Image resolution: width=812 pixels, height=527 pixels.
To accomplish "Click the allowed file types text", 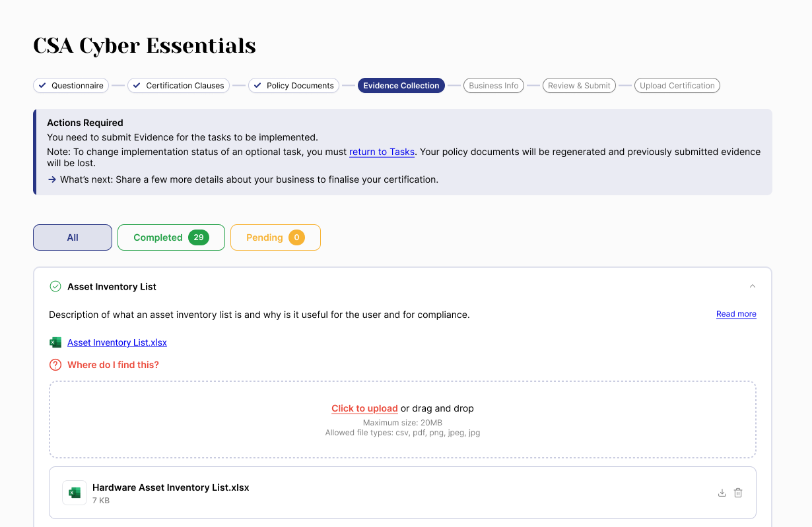I will pos(403,433).
